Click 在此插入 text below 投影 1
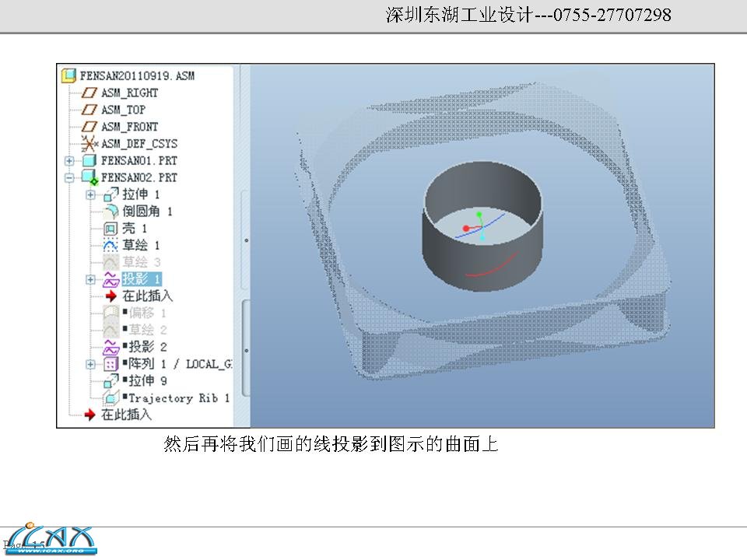This screenshot has width=747, height=560. pyautogui.click(x=148, y=296)
